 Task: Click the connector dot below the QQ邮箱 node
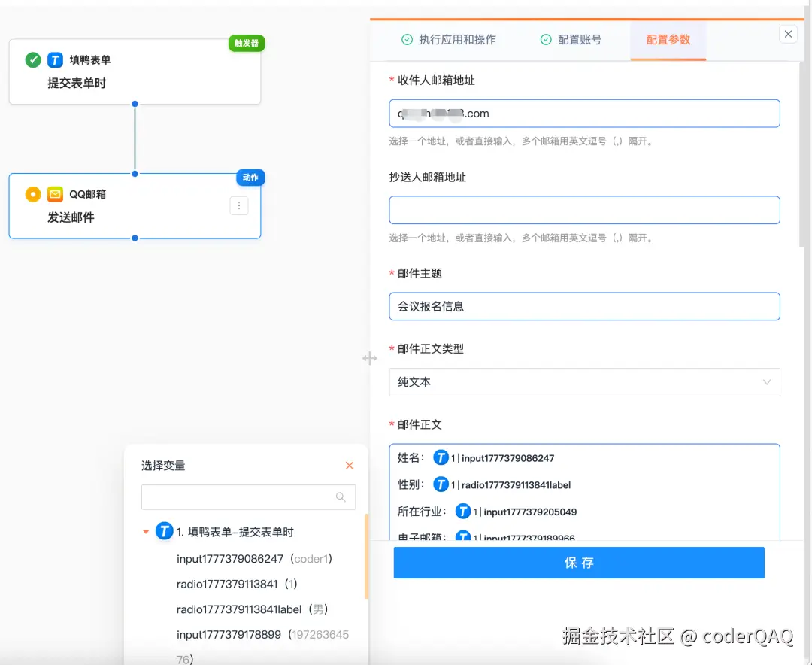tap(135, 238)
